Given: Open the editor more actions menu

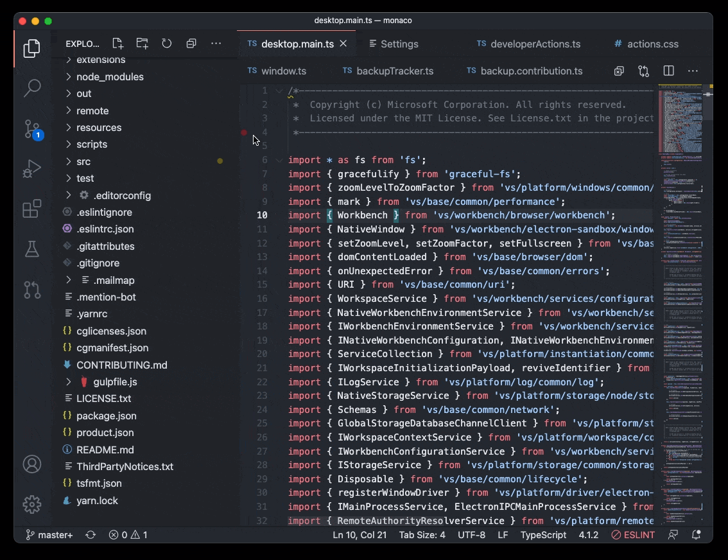Looking at the screenshot, I should pos(693,71).
